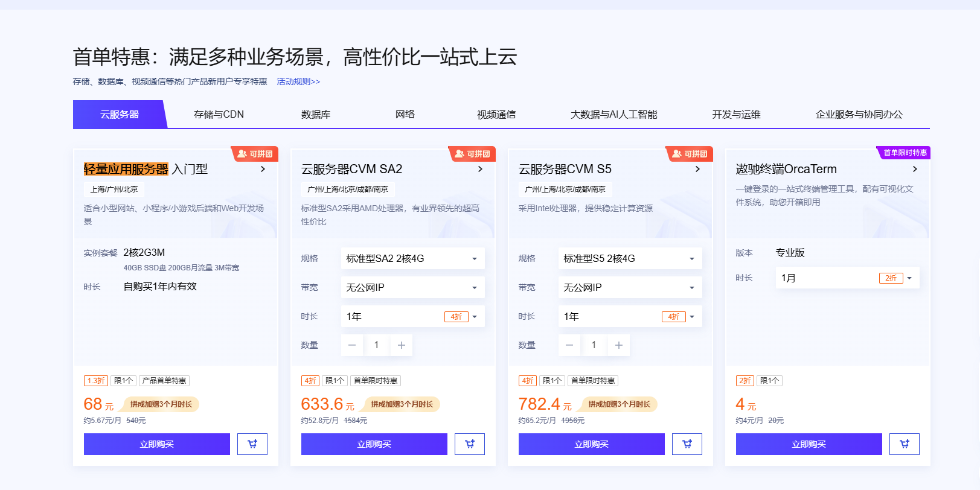980x490 pixels.
Task: Switch to 存储与CDN tab
Action: pyautogui.click(x=219, y=114)
